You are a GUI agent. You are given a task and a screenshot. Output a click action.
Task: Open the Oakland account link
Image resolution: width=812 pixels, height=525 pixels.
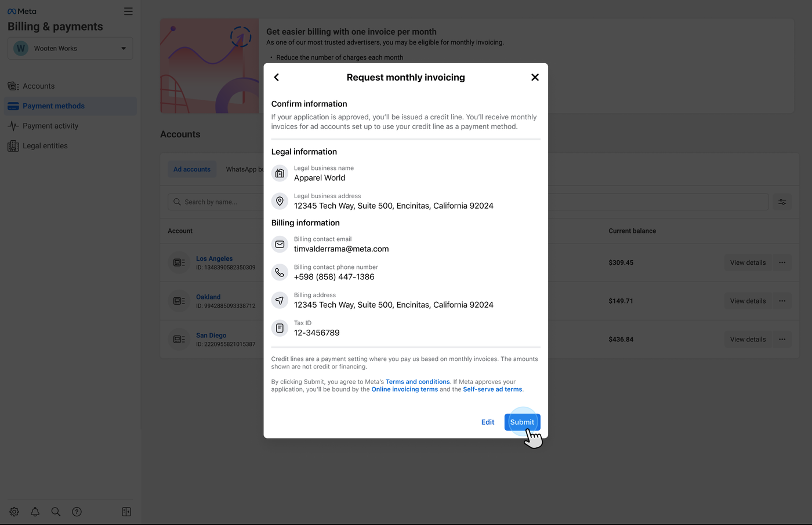[208, 297]
